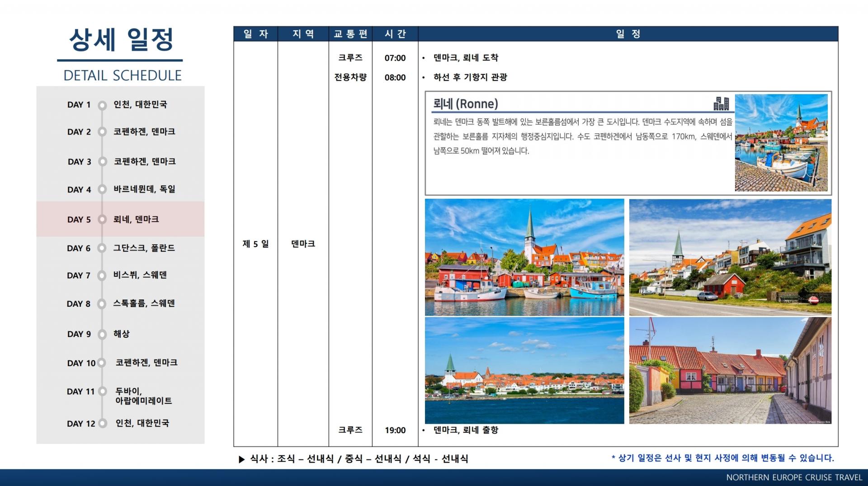
Task: Click the 19:00 departure time cell
Action: (x=395, y=430)
